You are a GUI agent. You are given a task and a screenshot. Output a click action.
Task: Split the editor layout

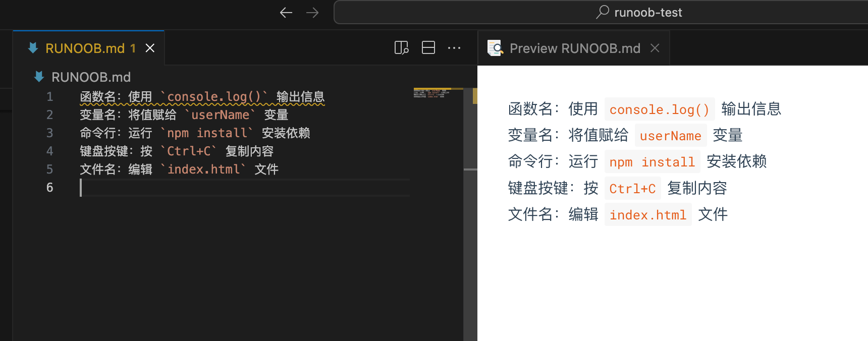(x=428, y=48)
